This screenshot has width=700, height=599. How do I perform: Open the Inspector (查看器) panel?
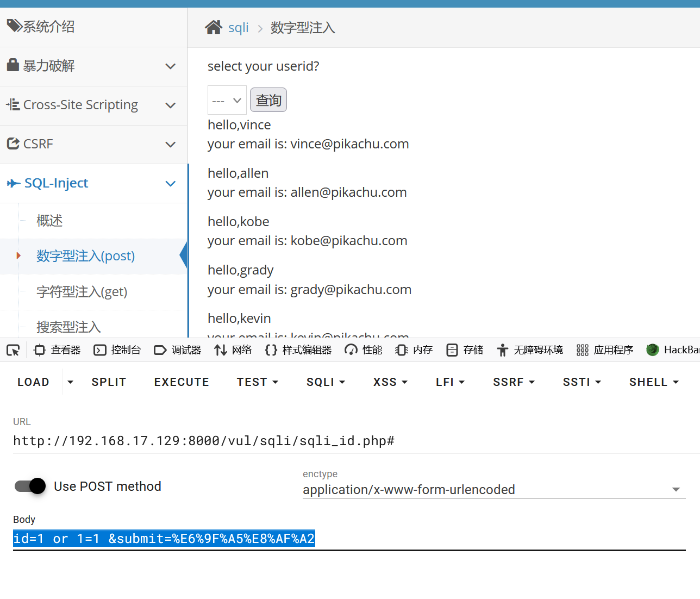(x=57, y=350)
